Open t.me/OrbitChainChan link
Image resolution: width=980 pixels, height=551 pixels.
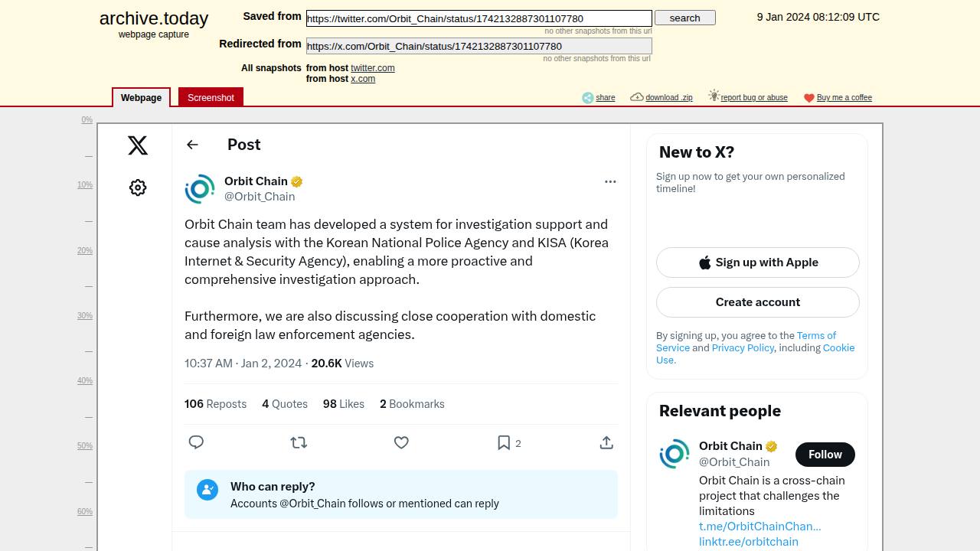click(x=759, y=527)
